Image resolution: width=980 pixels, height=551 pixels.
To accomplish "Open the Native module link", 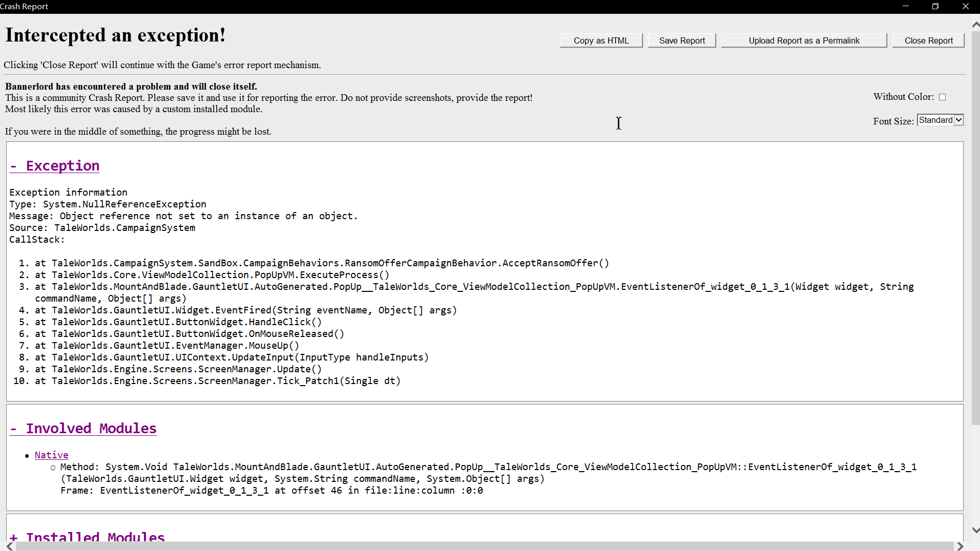I will (x=51, y=455).
